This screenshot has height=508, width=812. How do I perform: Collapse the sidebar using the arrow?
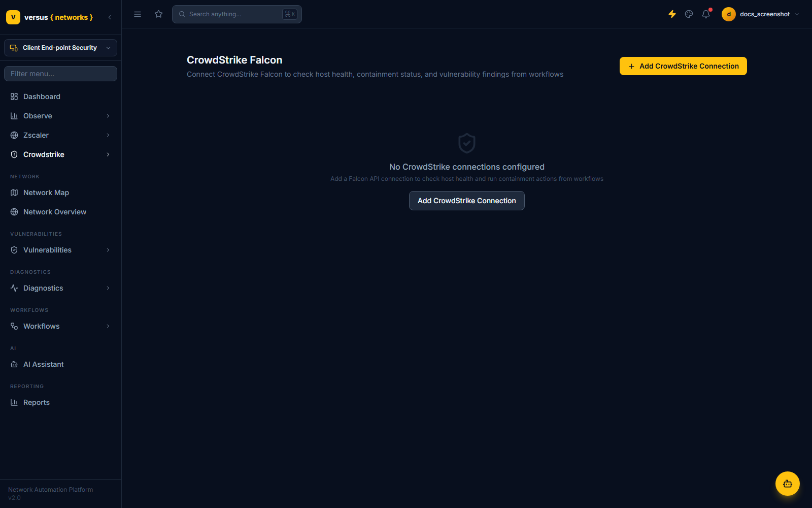[110, 17]
